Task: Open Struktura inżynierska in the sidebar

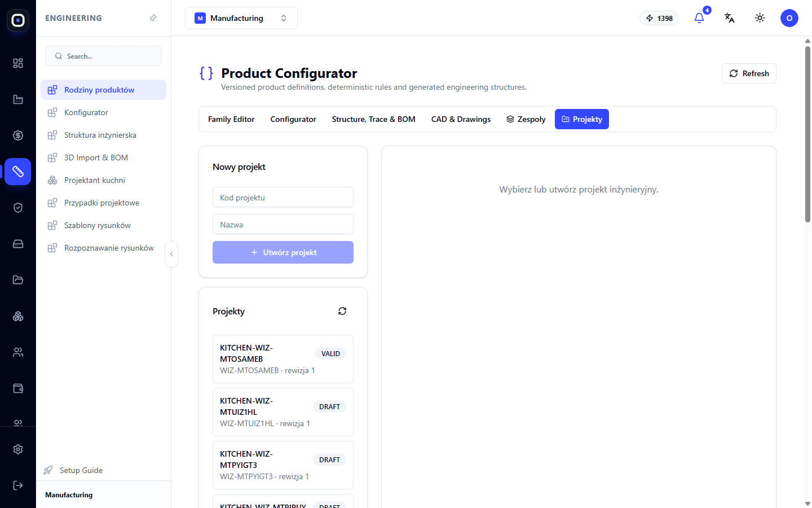Action: coord(104,135)
